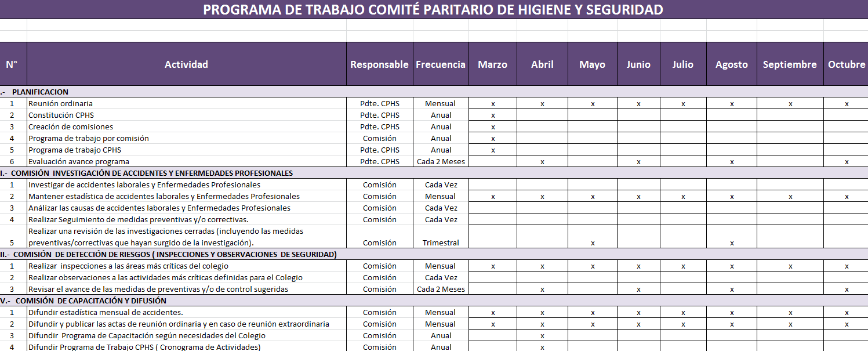Select 'Realizar Seguimiento de medidas preventivas' cell
This screenshot has height=351, width=868.
pyautogui.click(x=139, y=219)
